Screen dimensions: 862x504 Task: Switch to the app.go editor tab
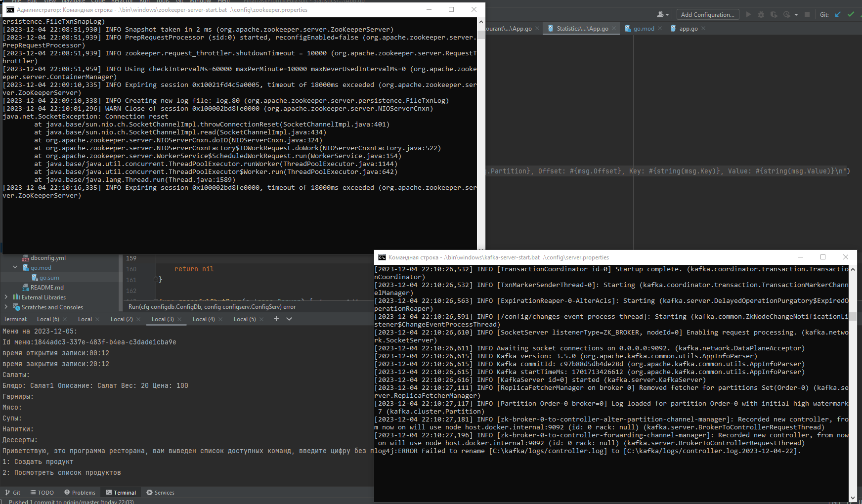coord(689,29)
